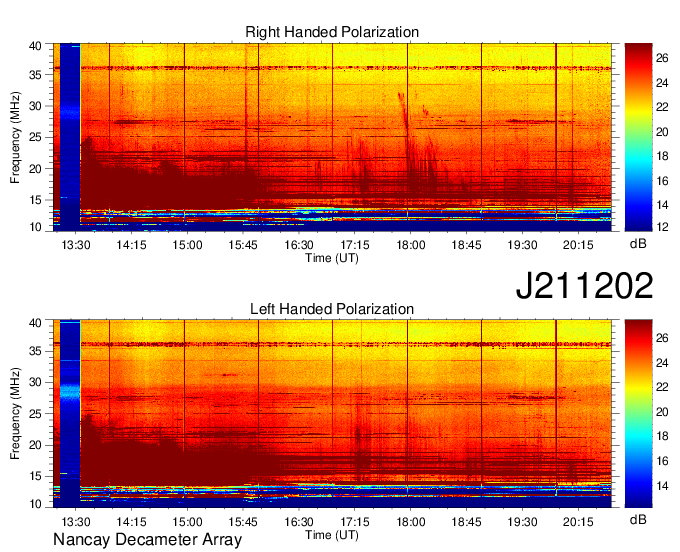Click 30 MHz tick of Right Handed plot

click(35, 106)
